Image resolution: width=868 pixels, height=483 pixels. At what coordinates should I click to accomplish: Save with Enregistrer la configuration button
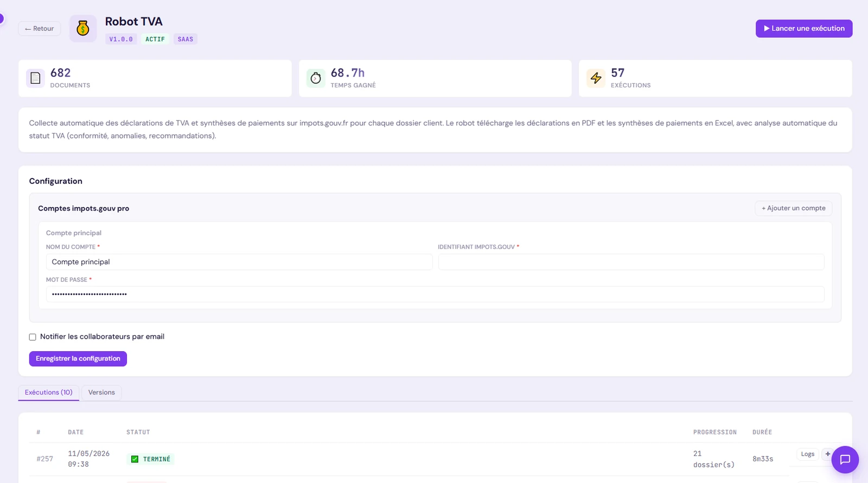78,359
